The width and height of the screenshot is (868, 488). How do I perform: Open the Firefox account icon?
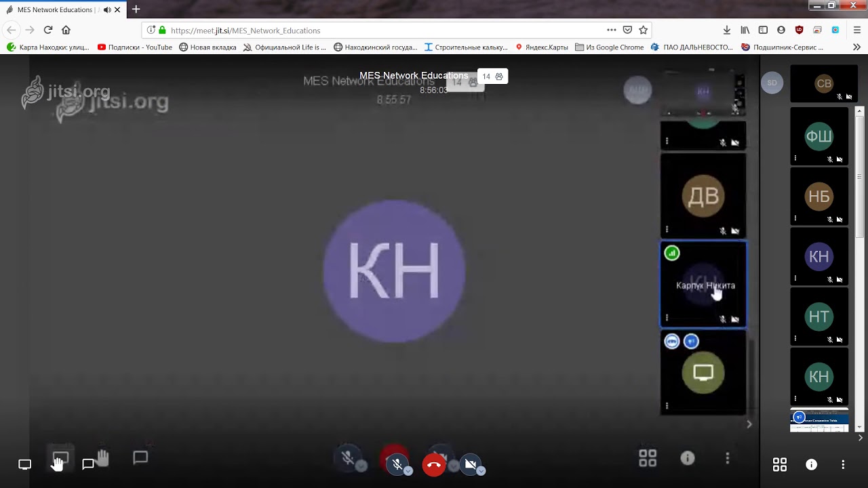click(x=781, y=30)
